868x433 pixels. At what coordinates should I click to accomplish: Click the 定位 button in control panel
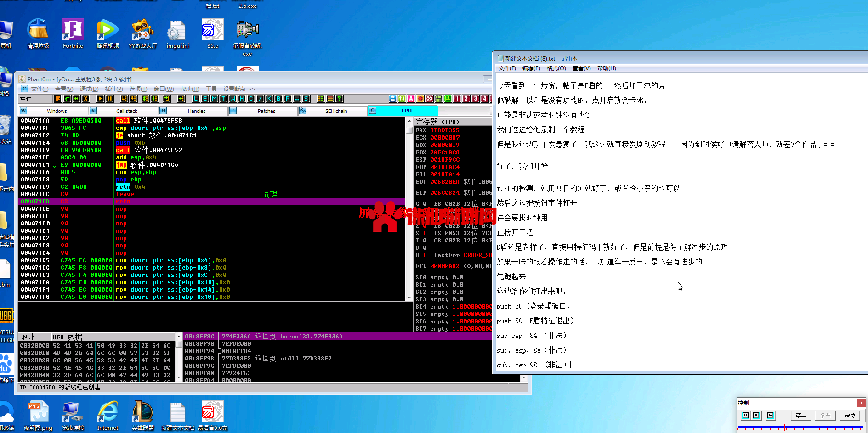click(850, 416)
